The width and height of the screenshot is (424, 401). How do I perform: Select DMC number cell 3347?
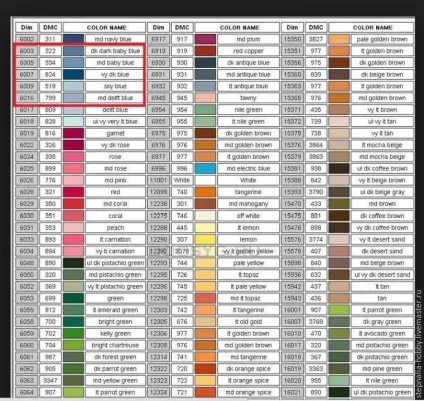pyautogui.click(x=50, y=380)
